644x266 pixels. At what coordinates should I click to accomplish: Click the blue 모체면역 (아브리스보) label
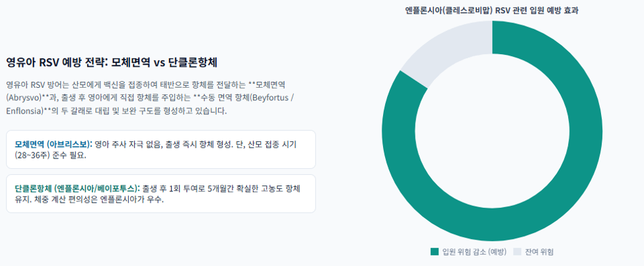click(x=54, y=145)
